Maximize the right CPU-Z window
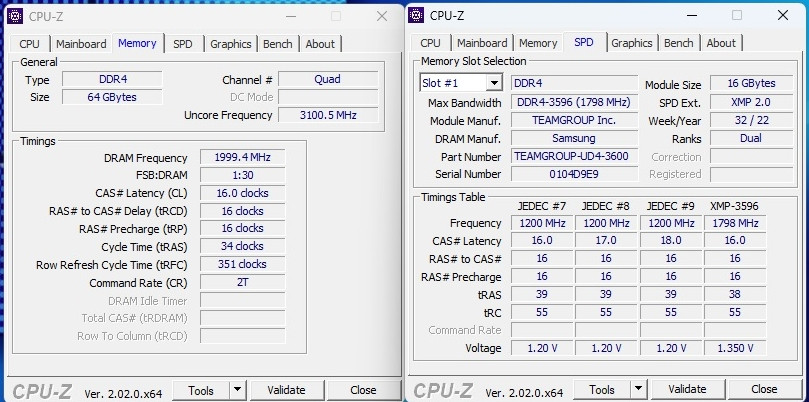Image resolution: width=809 pixels, height=402 pixels. pyautogui.click(x=737, y=15)
